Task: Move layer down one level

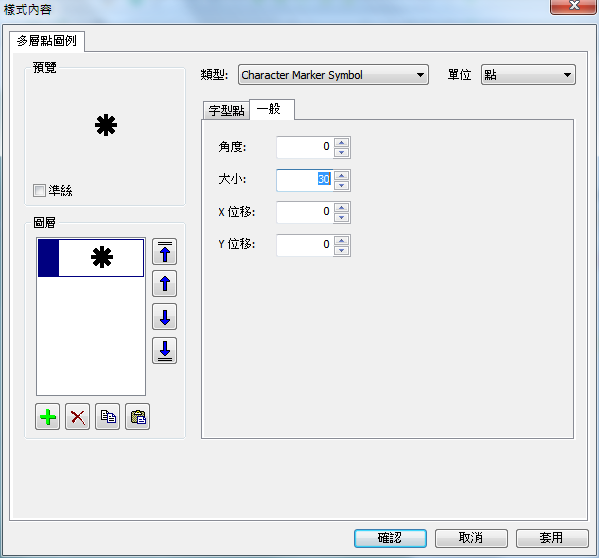Action: tap(165, 317)
